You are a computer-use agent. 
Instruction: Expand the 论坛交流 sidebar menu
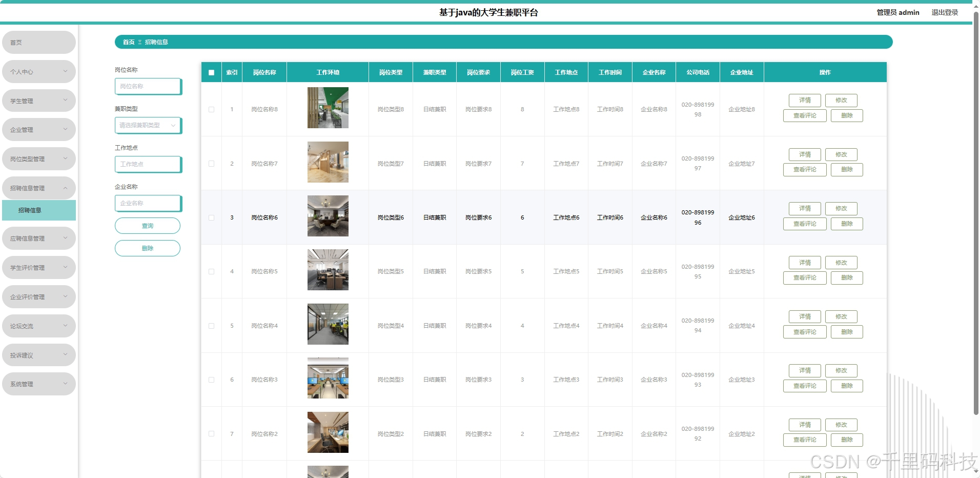tap(39, 326)
